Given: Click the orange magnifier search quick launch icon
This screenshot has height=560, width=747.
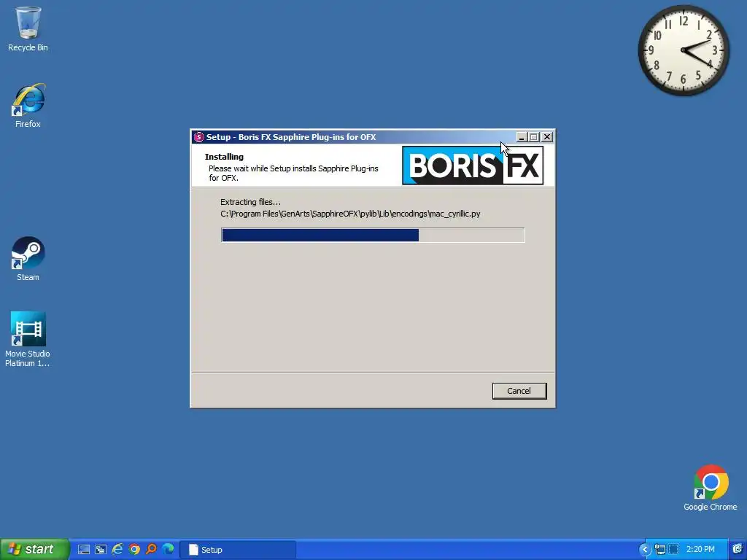Looking at the screenshot, I should pyautogui.click(x=151, y=550).
